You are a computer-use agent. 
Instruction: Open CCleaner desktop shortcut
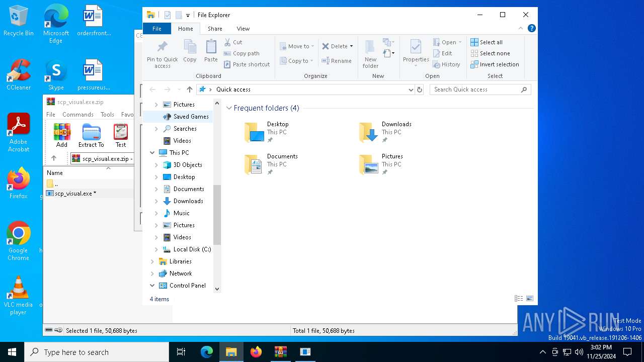pos(19,75)
